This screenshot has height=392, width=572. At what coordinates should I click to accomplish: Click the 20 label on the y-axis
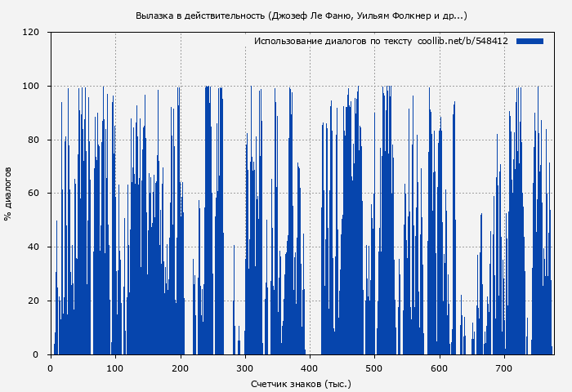34,301
